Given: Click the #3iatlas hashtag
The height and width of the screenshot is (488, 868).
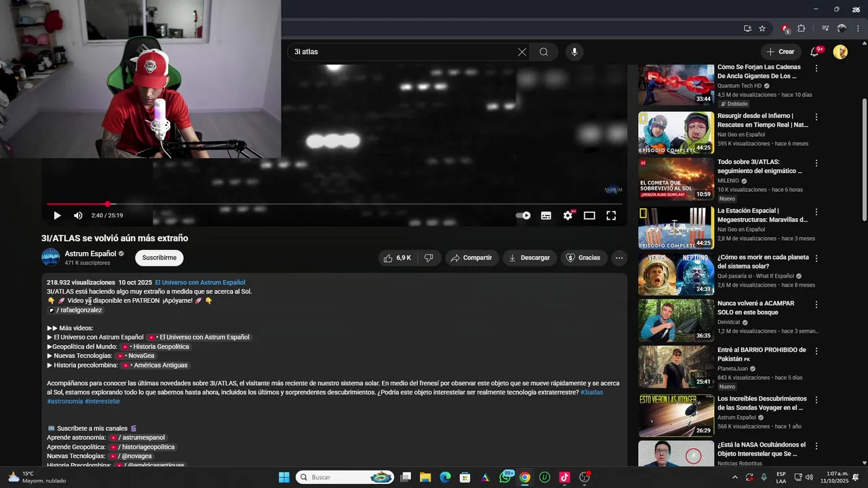Looking at the screenshot, I should coord(592,392).
